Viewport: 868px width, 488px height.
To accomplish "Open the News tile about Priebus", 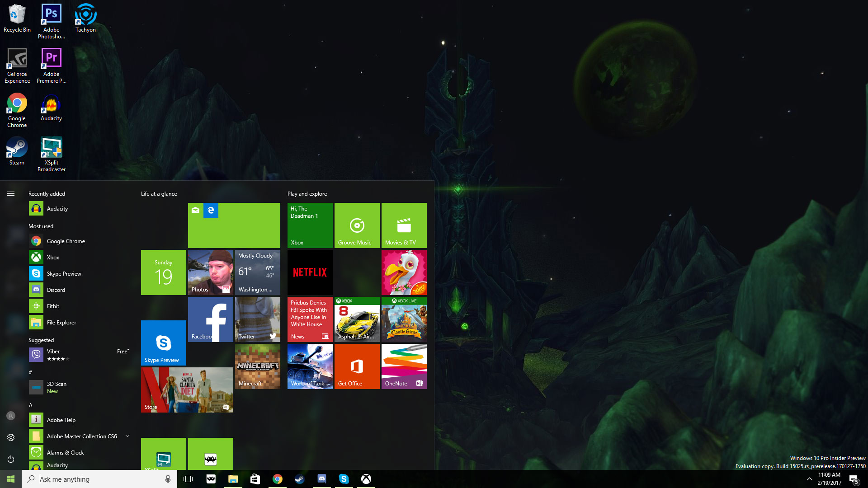I will point(310,319).
